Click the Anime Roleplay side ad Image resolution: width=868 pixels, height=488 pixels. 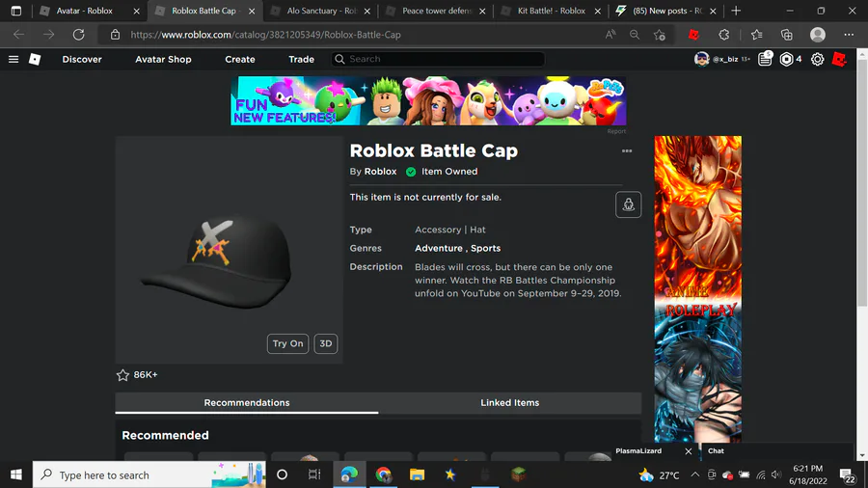click(697, 288)
